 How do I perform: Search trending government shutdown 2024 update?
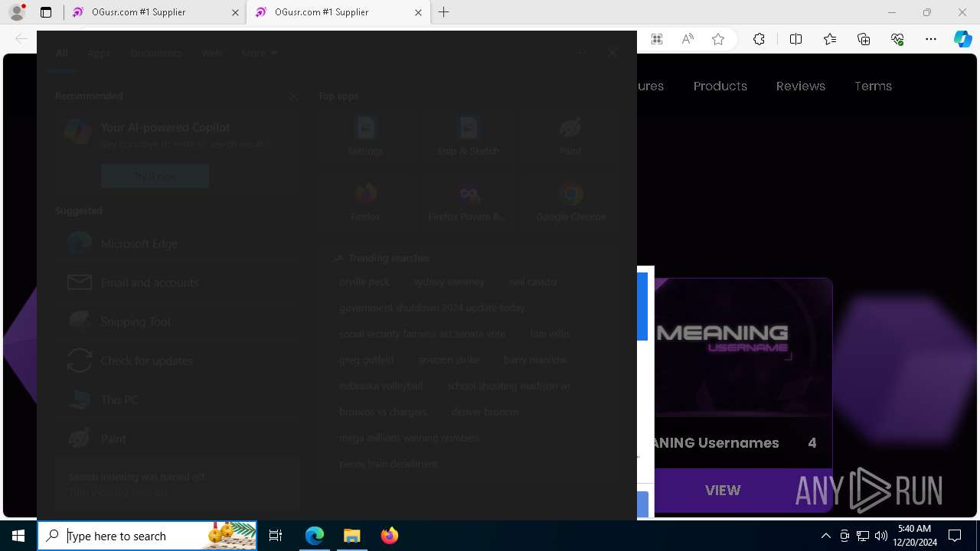point(433,308)
